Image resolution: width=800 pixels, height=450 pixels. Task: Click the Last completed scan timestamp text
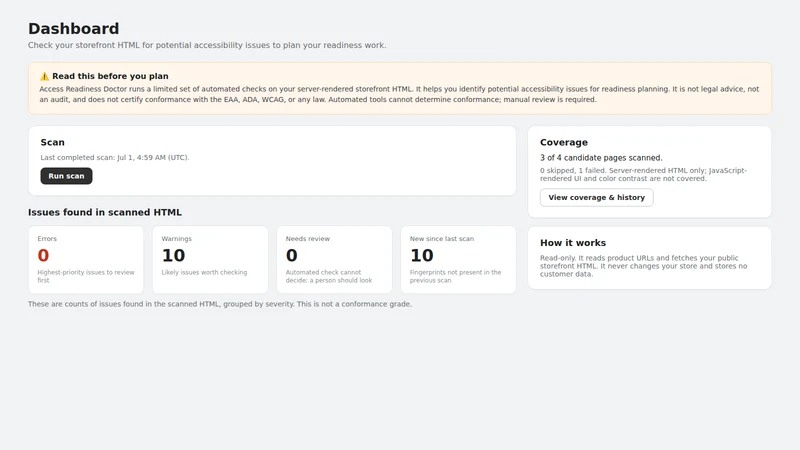[115, 158]
